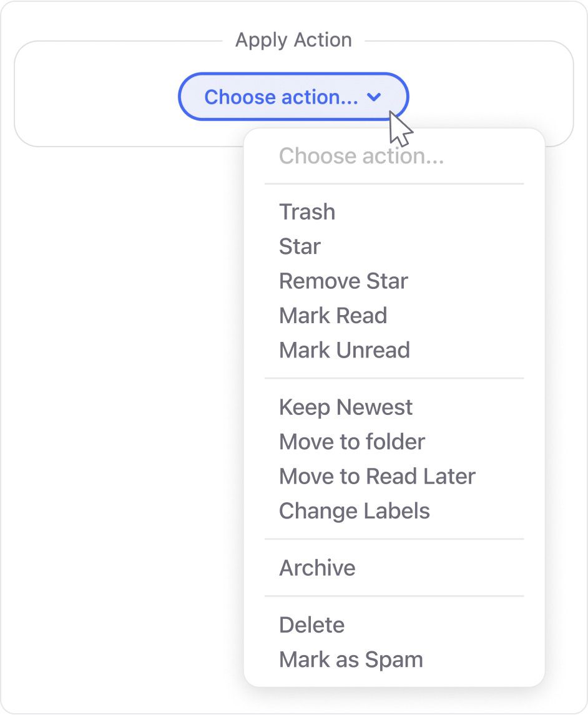588x715 pixels.
Task: Click the Apply Action section label
Action: tap(293, 39)
